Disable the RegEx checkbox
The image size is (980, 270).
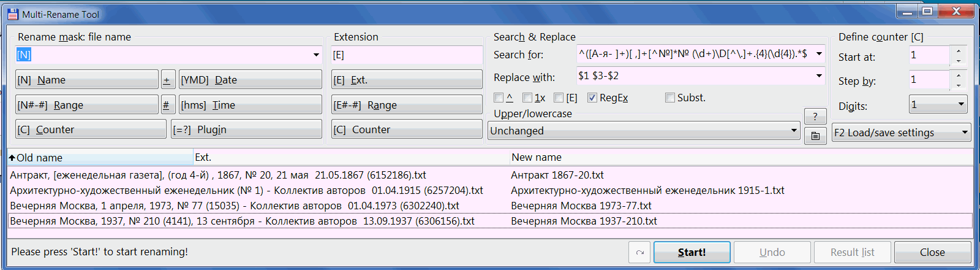click(592, 98)
